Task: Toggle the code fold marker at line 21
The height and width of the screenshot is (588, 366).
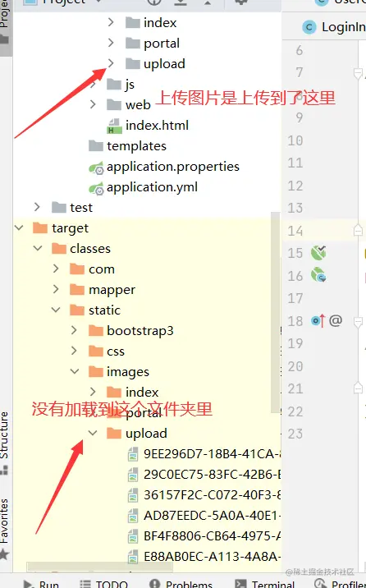Action: tap(358, 388)
